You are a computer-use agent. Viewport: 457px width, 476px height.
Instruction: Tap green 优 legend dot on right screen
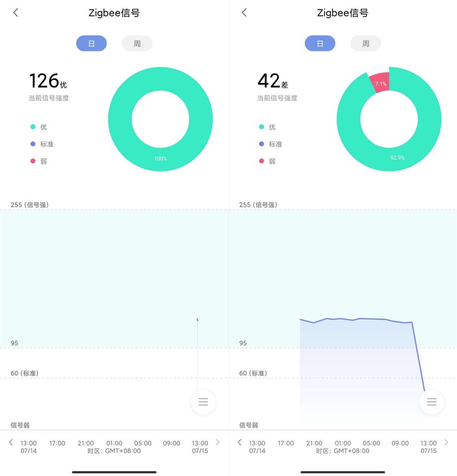262,127
